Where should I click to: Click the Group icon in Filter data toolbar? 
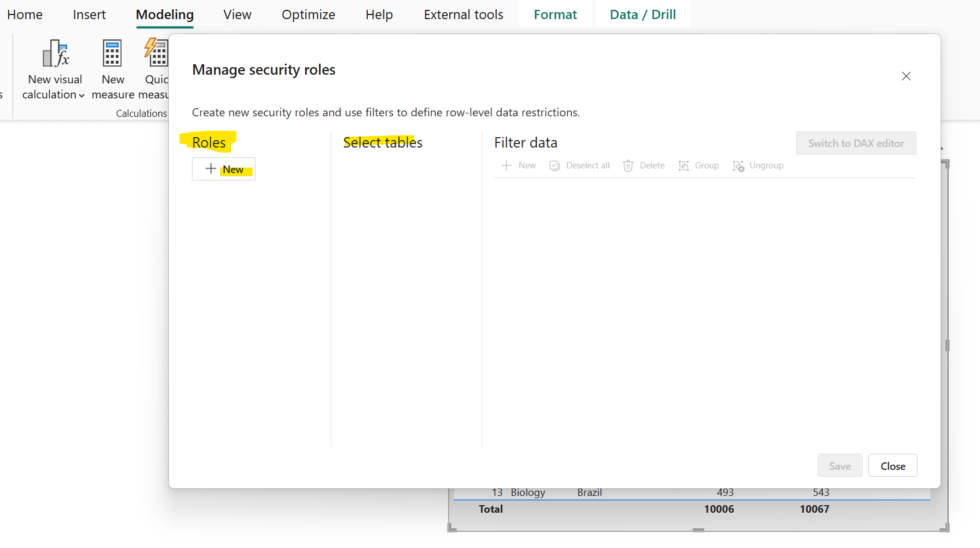coord(683,165)
